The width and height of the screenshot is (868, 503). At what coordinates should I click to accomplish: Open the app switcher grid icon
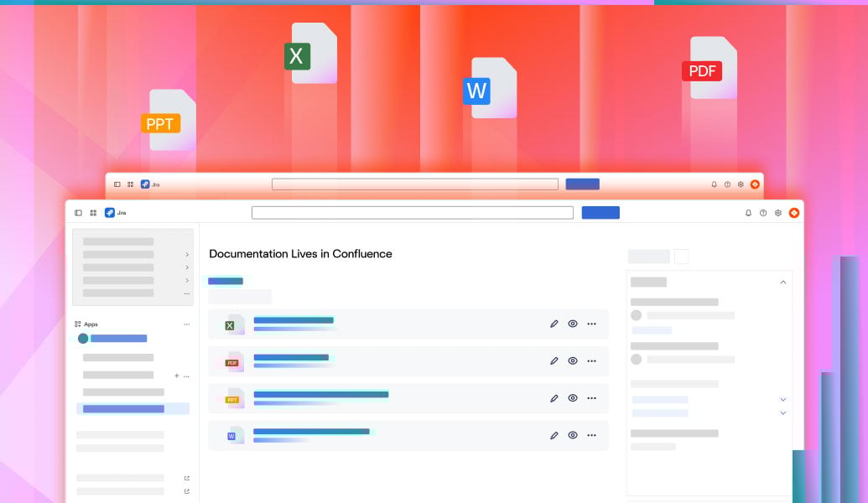[93, 213]
